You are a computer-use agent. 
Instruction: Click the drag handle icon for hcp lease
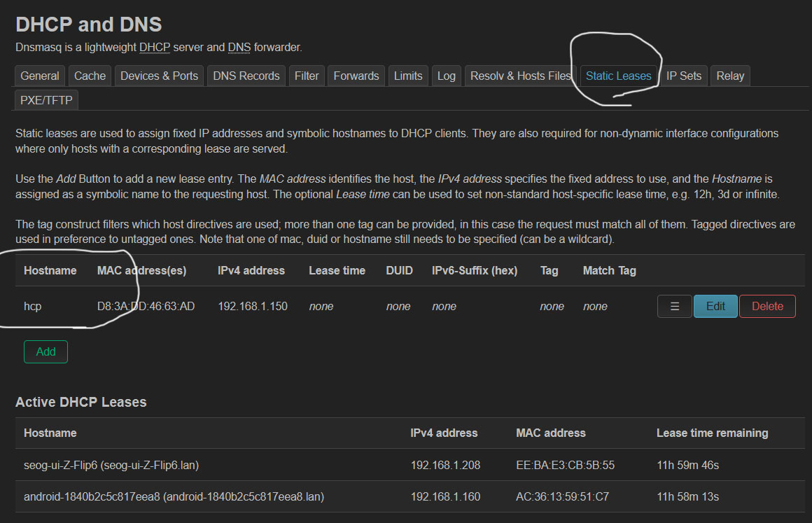(x=675, y=307)
